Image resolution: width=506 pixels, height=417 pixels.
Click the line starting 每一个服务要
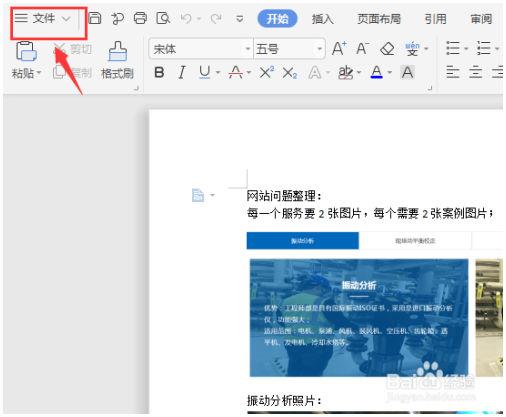point(370,213)
